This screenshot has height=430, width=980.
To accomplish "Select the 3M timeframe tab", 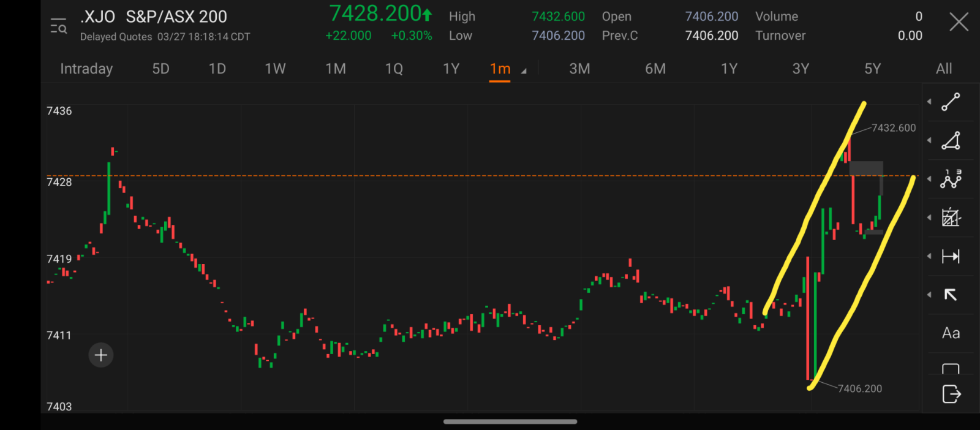I will [x=579, y=69].
